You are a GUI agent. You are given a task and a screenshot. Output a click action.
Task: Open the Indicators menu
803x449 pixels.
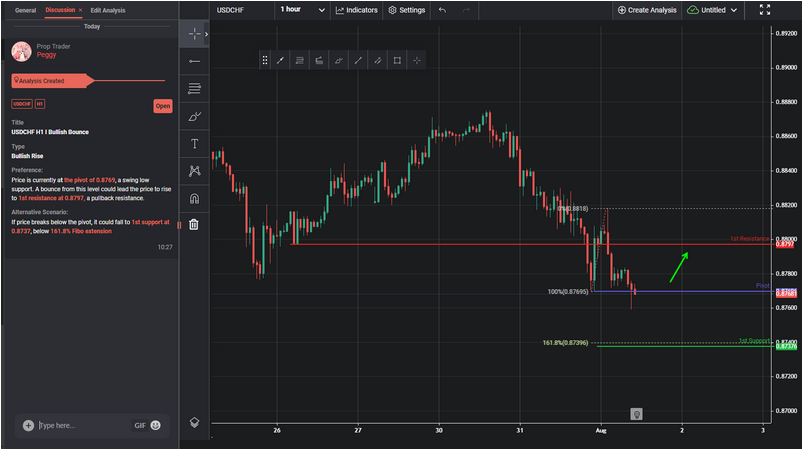click(x=357, y=10)
